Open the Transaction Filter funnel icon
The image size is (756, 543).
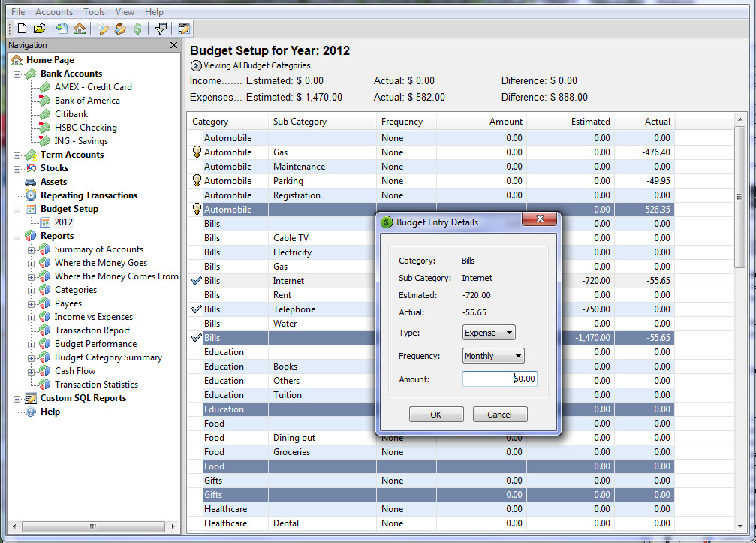pos(161,29)
